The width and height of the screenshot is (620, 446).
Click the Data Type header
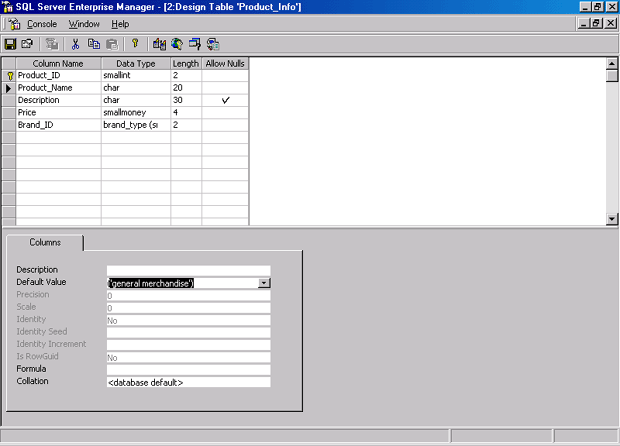(136, 63)
